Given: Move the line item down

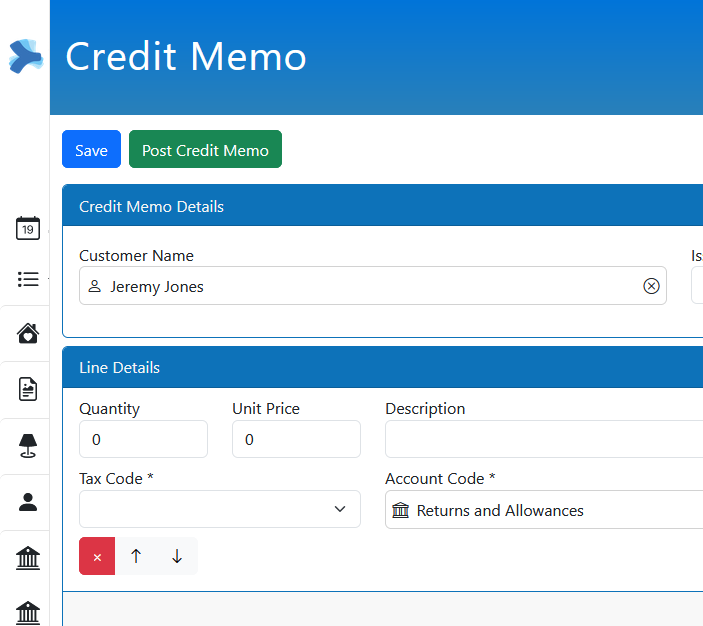Looking at the screenshot, I should (177, 557).
